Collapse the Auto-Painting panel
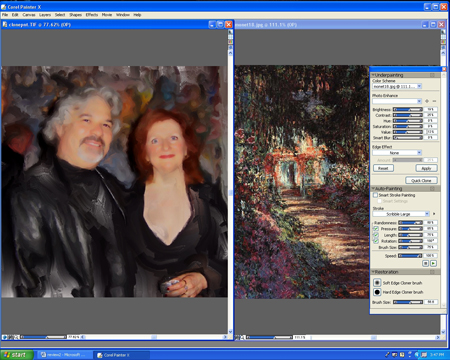The height and width of the screenshot is (360, 450). [x=373, y=189]
